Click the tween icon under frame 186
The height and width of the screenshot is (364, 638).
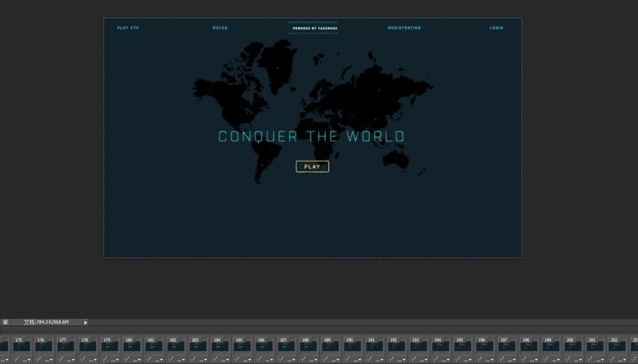click(x=259, y=359)
